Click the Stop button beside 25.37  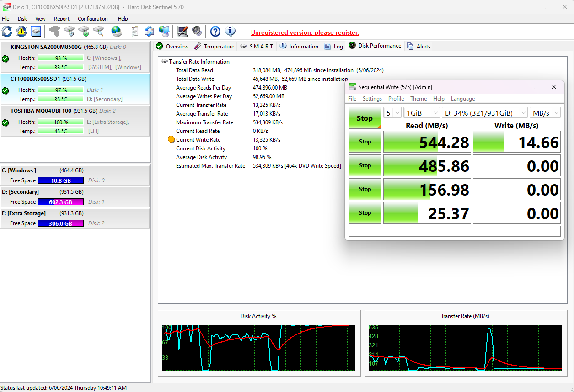365,213
